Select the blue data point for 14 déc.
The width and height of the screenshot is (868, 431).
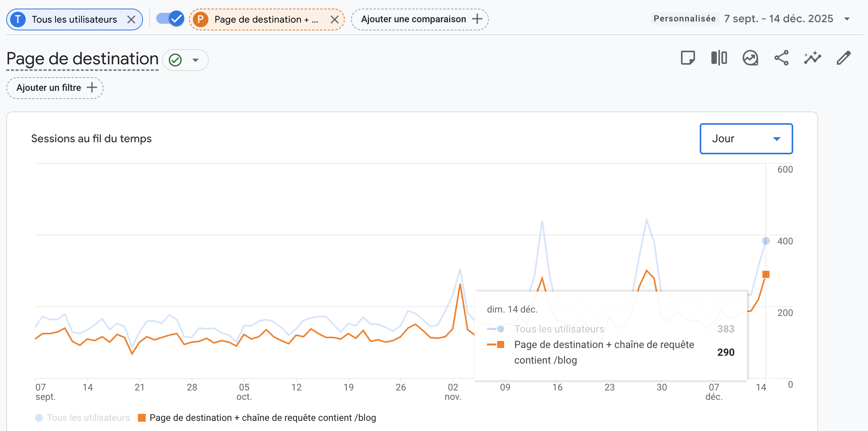pos(766,241)
